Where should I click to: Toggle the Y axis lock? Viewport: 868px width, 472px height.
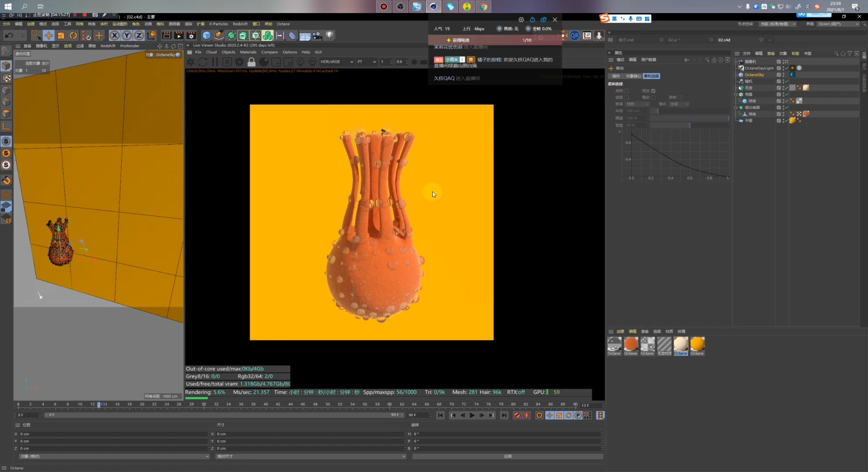(x=126, y=35)
